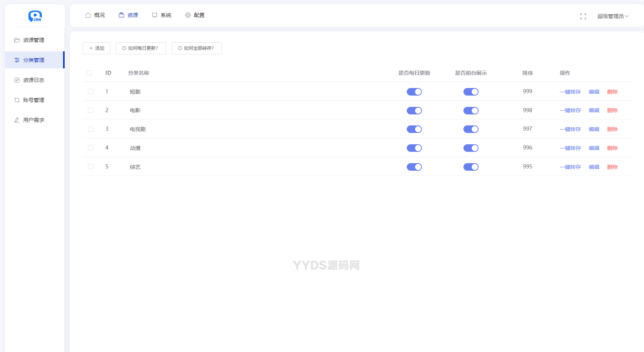Edit the 短剧 category
Screen dimensions: 644x352
[594, 92]
